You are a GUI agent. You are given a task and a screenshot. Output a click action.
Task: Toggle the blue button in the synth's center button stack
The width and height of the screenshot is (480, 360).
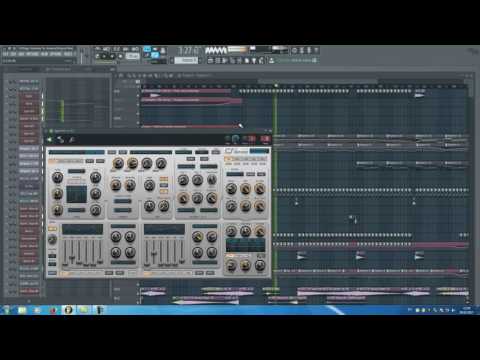coord(164,185)
